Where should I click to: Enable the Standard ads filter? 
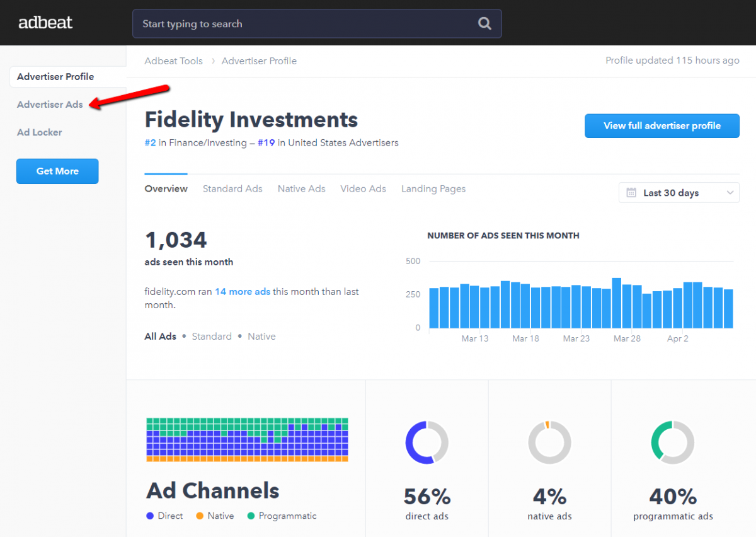[x=212, y=336]
